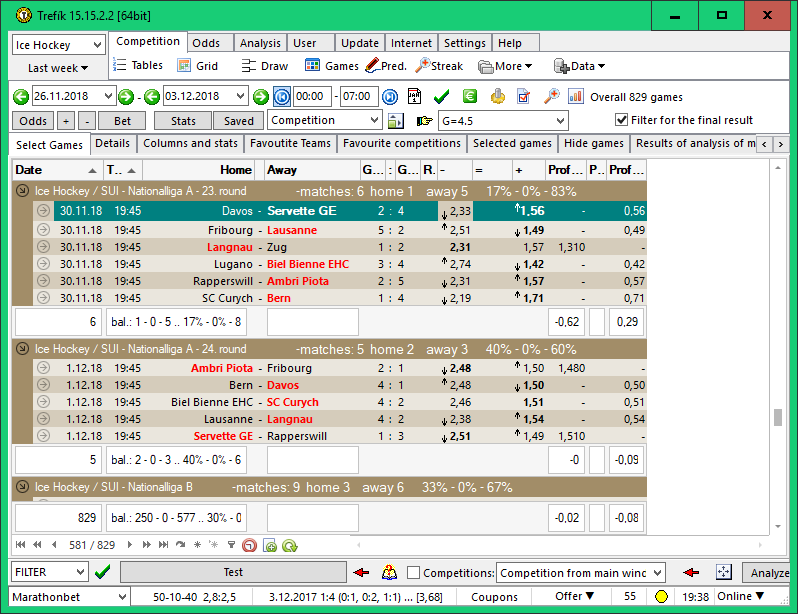Enable the Competitions checkbox

[414, 573]
